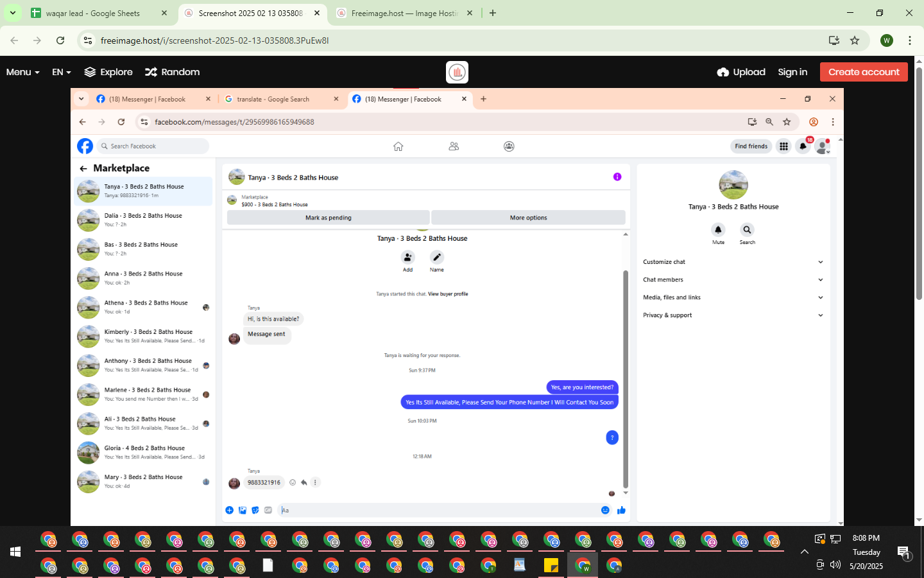Open the EN language dropdown
Viewport: 924px width, 578px height.
click(x=62, y=72)
